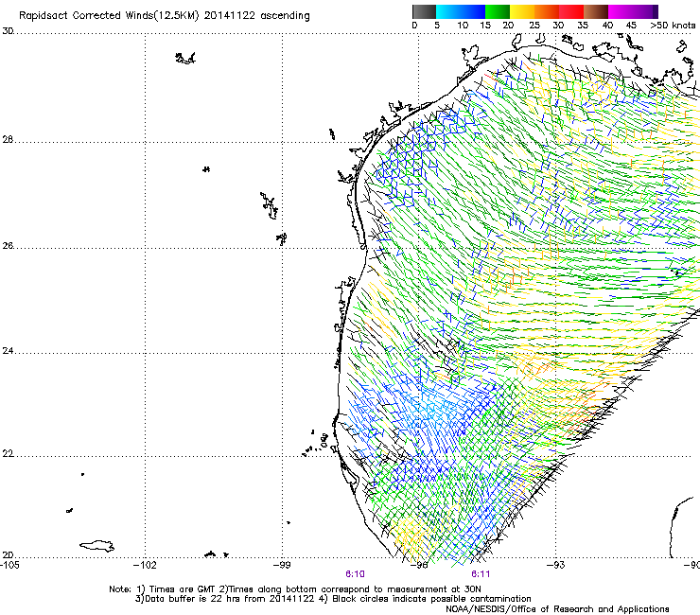
Task: Click the longitude label '-105'
Action: [9, 565]
